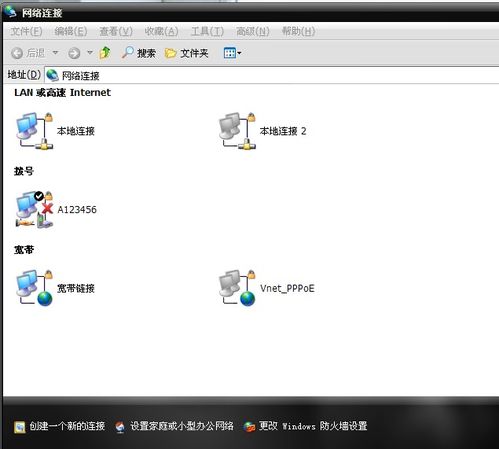
Task: Open the 高级(N) menu
Action: [252, 31]
